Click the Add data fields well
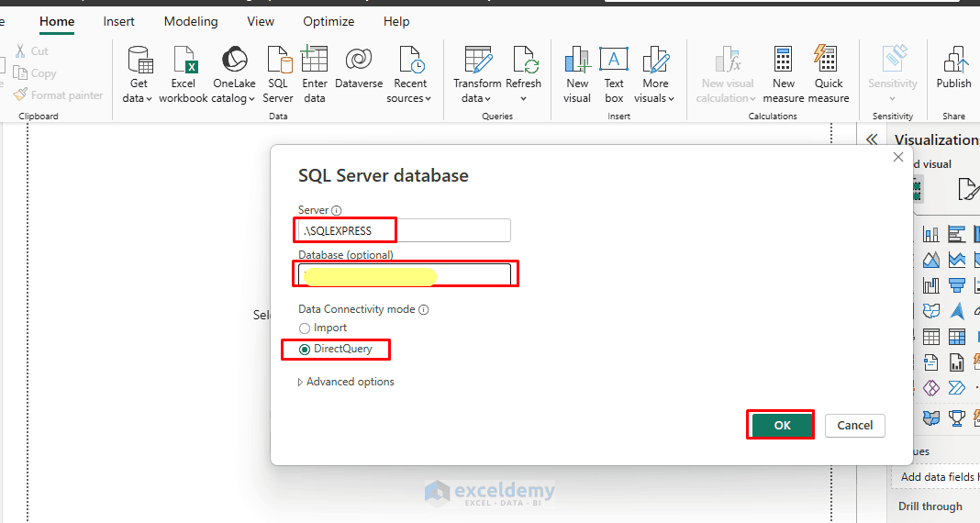Screen dimensions: 980x523 point(936,477)
